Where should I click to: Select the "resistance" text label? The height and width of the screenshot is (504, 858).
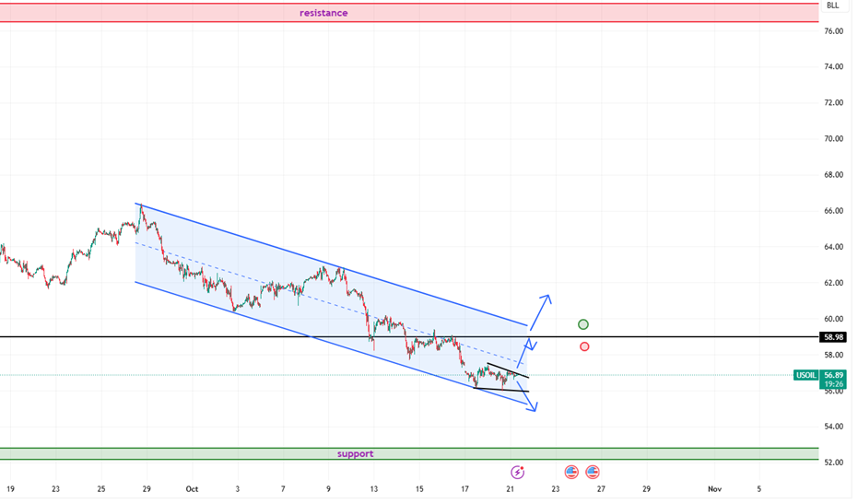point(323,13)
